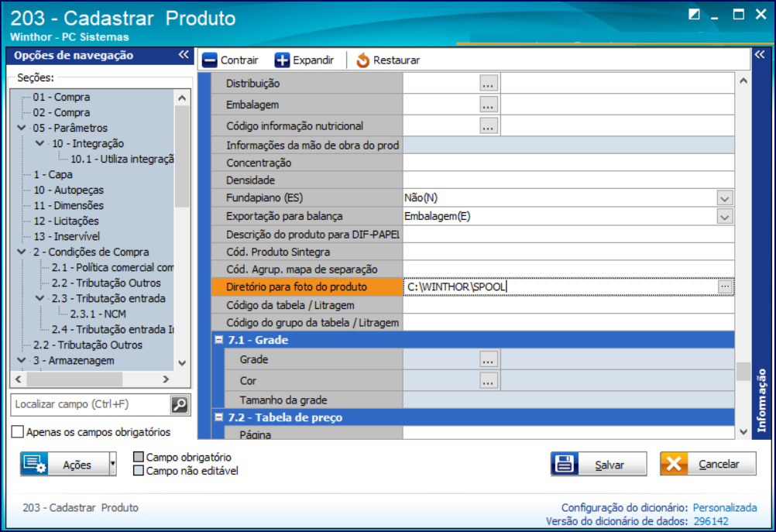Open the Embalagem lookup button
Viewport: 776px width, 532px height.
click(x=488, y=105)
